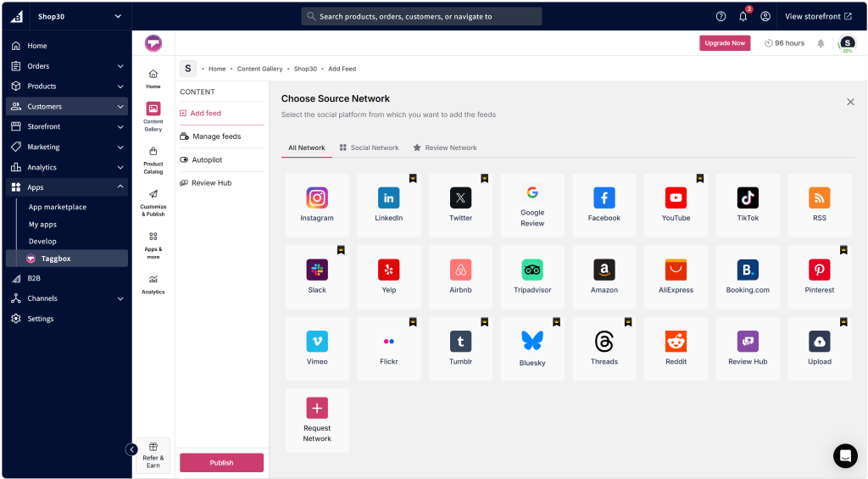Pick TikTok as the feed source
The width and height of the screenshot is (868, 479).
click(x=748, y=205)
